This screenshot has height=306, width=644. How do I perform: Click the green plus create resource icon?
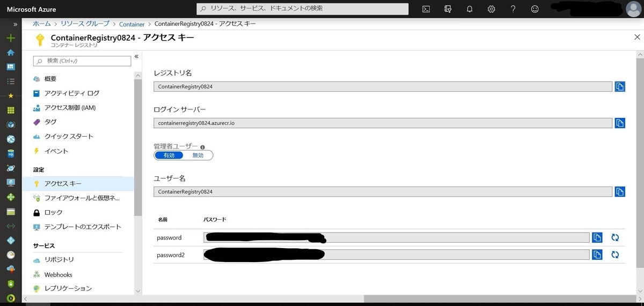(x=11, y=39)
